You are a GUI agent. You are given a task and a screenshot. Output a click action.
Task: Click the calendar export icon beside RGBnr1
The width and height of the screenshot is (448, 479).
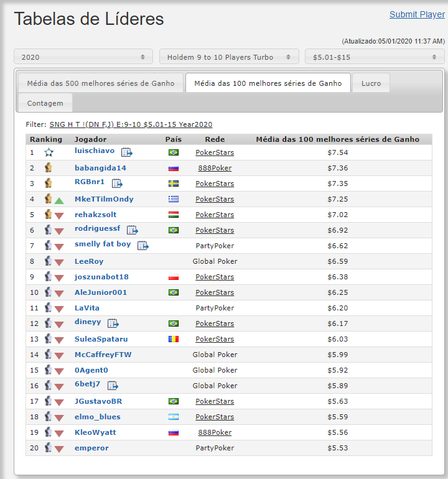[x=117, y=184]
